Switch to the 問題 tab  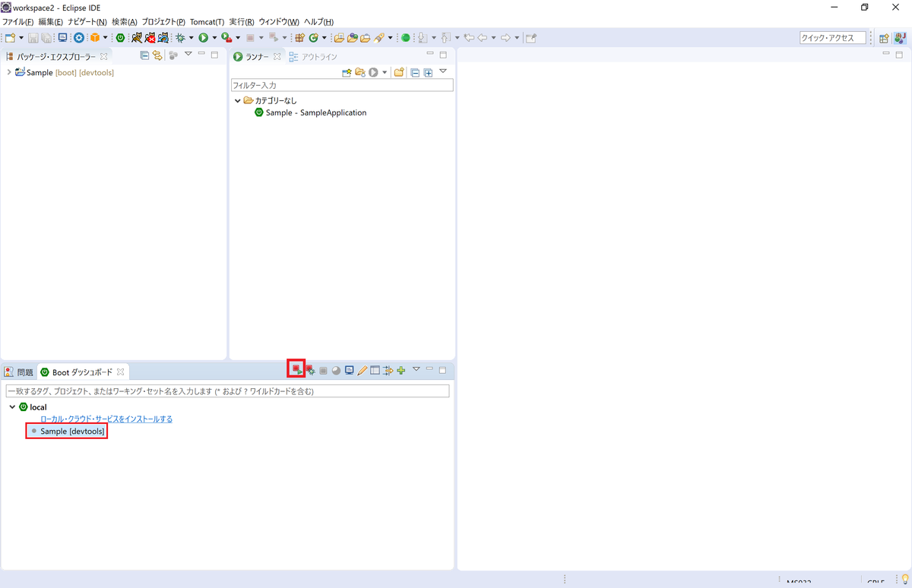point(19,372)
